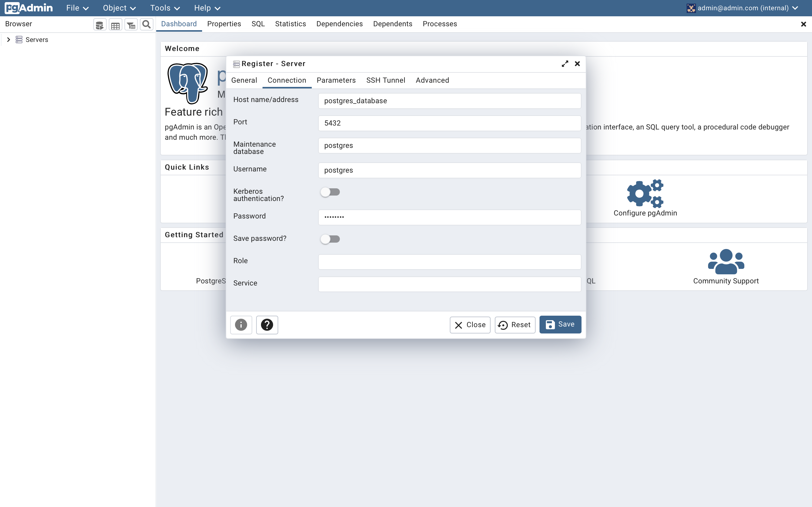Turn on the Save password switch
Viewport: 812px width, 507px height.
click(330, 239)
